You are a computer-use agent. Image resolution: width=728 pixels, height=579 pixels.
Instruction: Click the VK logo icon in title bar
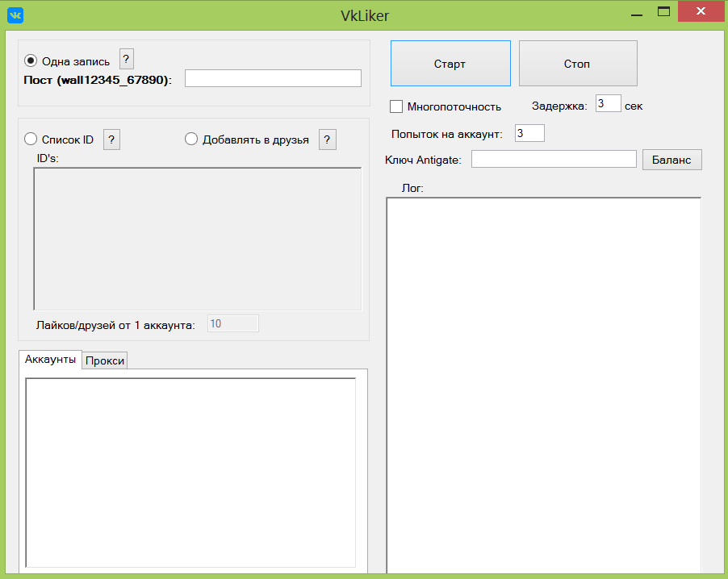[15, 15]
